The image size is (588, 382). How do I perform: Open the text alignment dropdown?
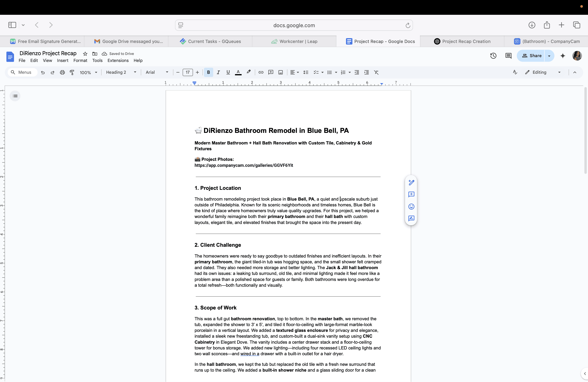point(294,72)
